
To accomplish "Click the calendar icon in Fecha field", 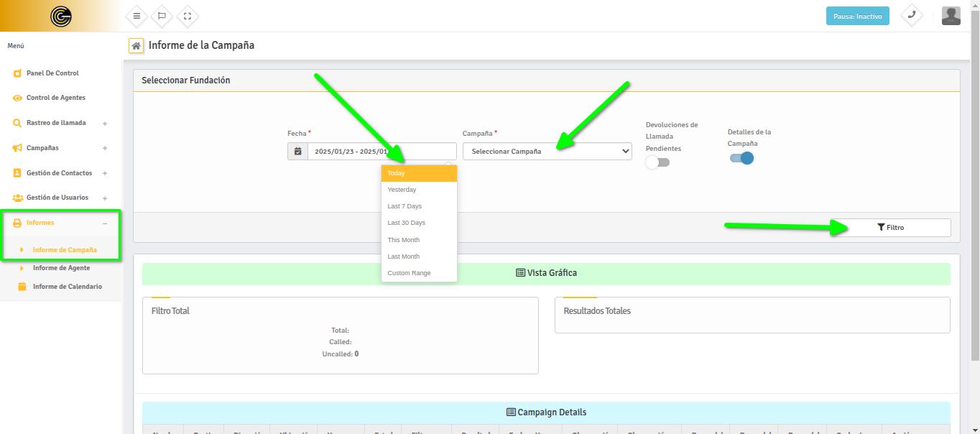I will click(297, 152).
